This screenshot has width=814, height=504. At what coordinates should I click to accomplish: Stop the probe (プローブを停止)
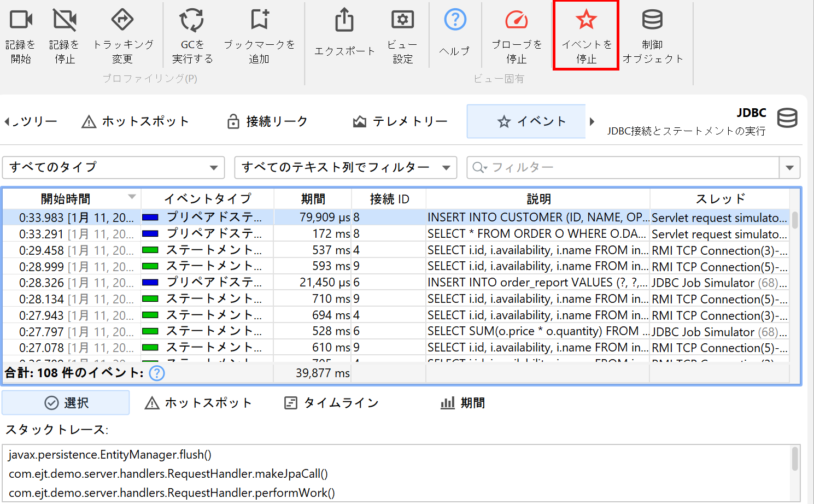(x=516, y=20)
